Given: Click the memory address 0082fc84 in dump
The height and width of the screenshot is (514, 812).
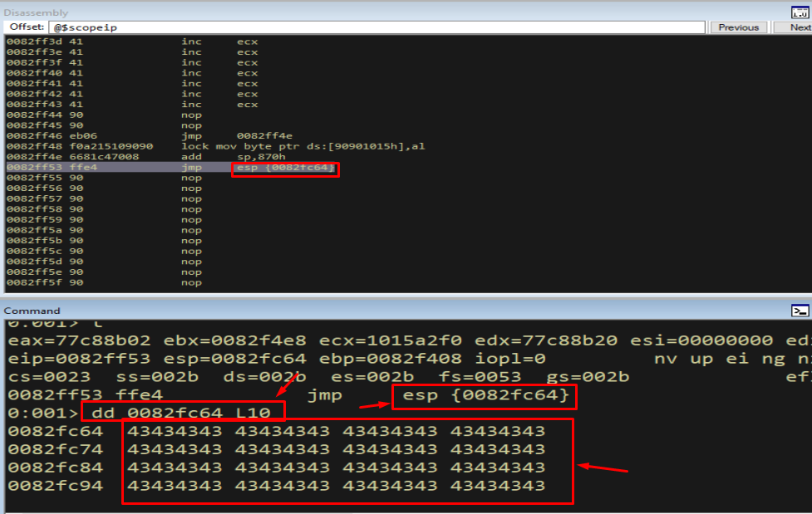Looking at the screenshot, I should tap(56, 467).
